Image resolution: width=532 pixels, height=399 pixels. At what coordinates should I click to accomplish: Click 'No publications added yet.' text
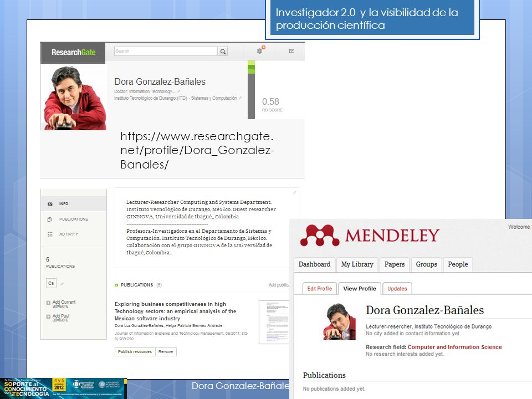[334, 389]
